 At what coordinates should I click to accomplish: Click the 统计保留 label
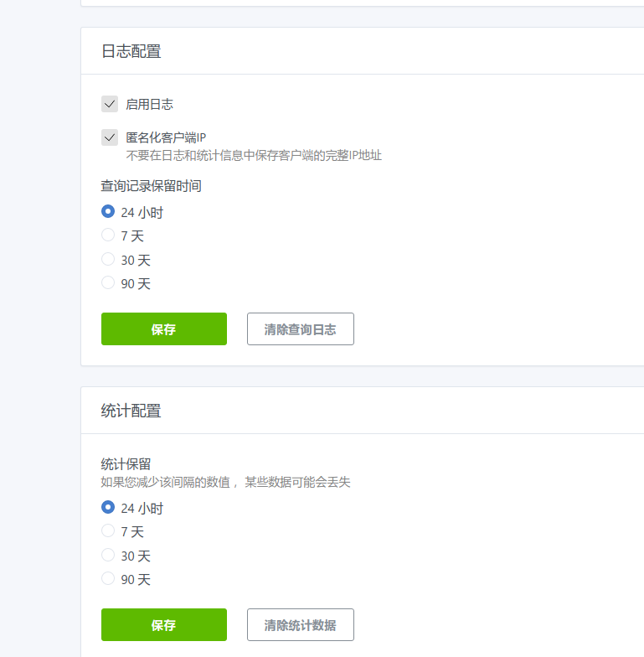[x=126, y=464]
